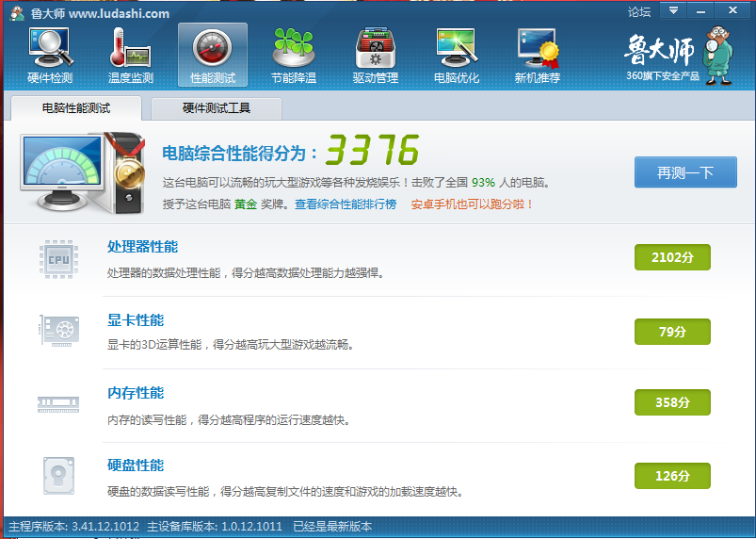The width and height of the screenshot is (756, 539).
Task: Switch to 电脑性能测试 tab
Action: pyautogui.click(x=76, y=108)
